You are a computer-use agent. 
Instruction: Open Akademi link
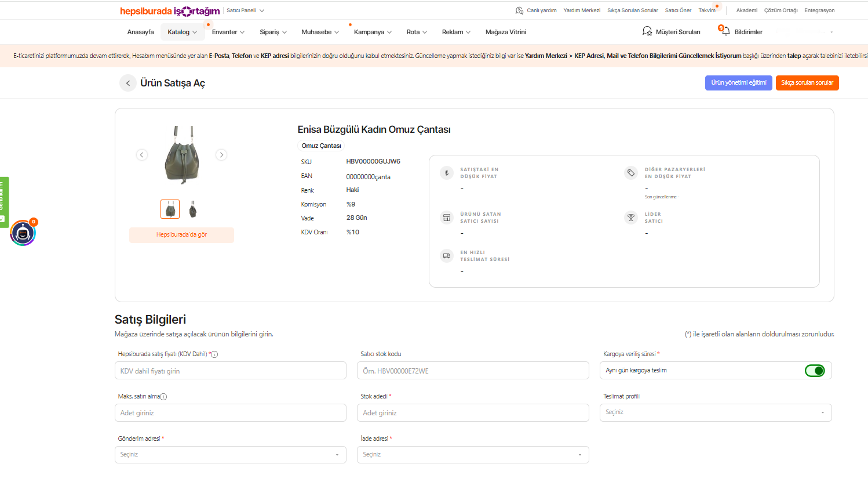(x=747, y=10)
